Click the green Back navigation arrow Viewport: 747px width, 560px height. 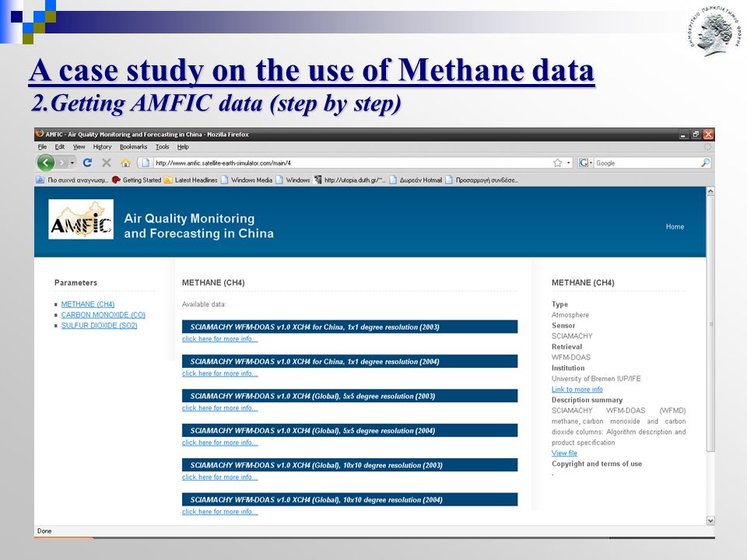(46, 163)
